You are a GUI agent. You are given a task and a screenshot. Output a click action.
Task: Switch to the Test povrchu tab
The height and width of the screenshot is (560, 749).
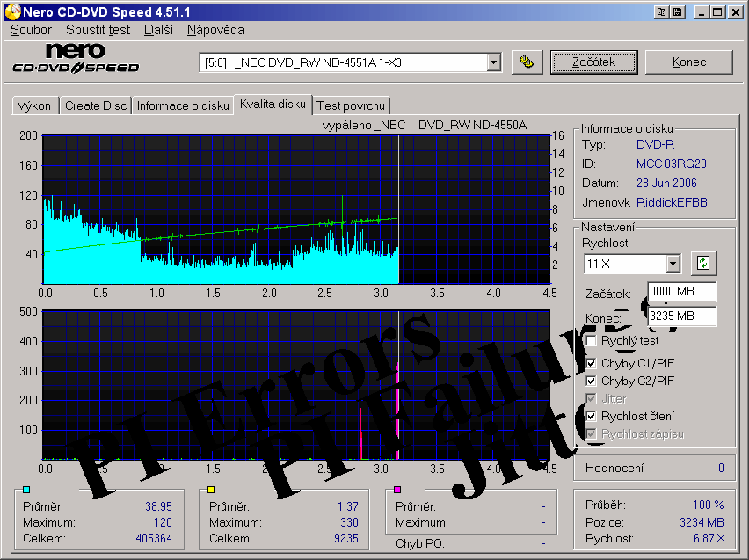pyautogui.click(x=351, y=105)
